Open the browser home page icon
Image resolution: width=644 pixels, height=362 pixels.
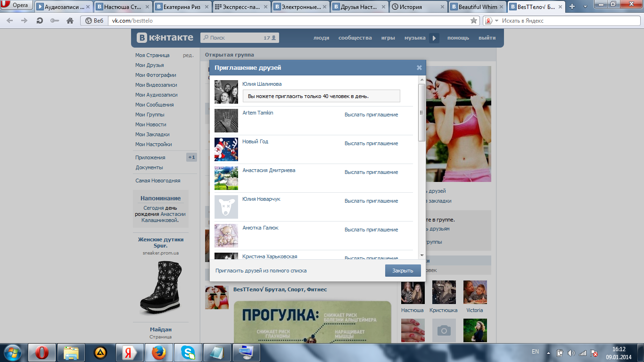click(x=70, y=21)
